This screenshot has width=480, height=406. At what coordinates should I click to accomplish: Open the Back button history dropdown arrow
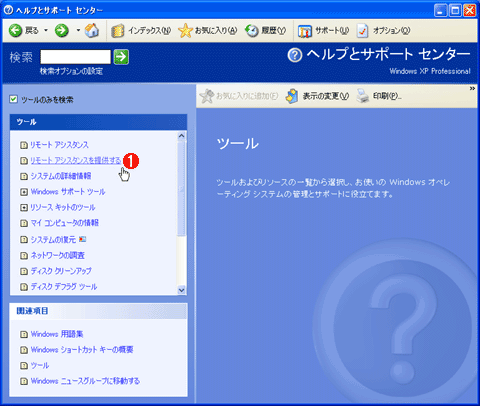pos(46,30)
